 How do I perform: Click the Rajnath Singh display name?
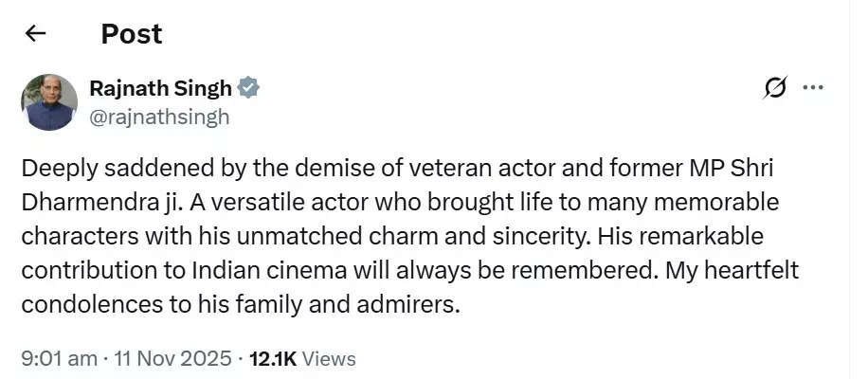point(160,88)
